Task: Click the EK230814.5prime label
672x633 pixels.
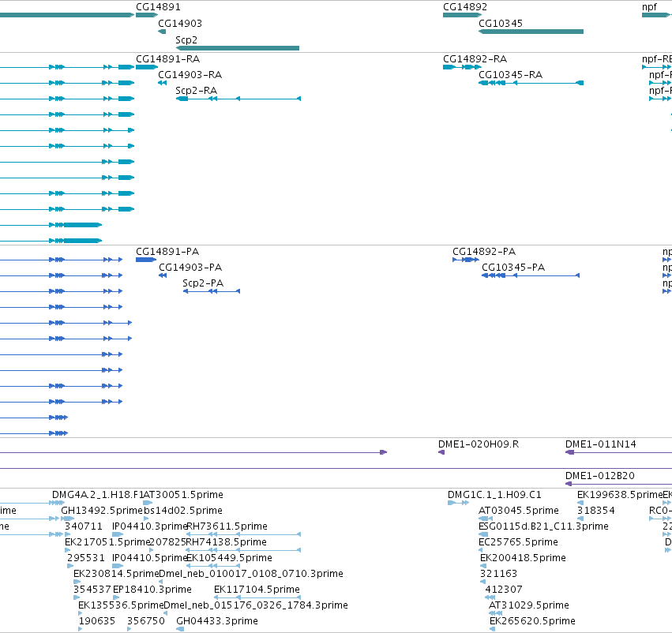Action: coord(116,574)
